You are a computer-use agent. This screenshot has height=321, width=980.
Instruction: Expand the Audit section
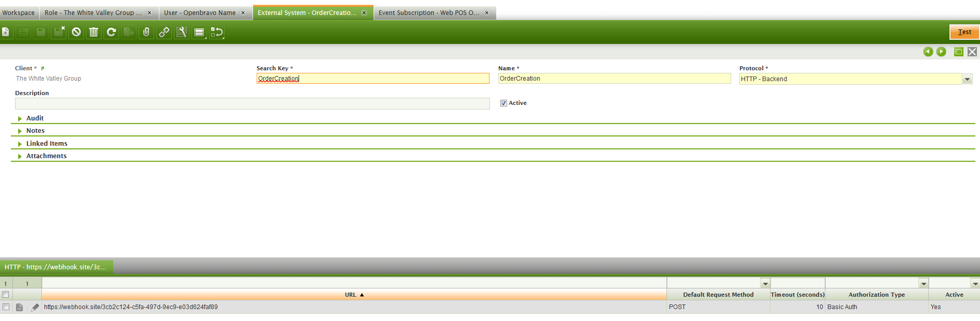[x=20, y=118]
